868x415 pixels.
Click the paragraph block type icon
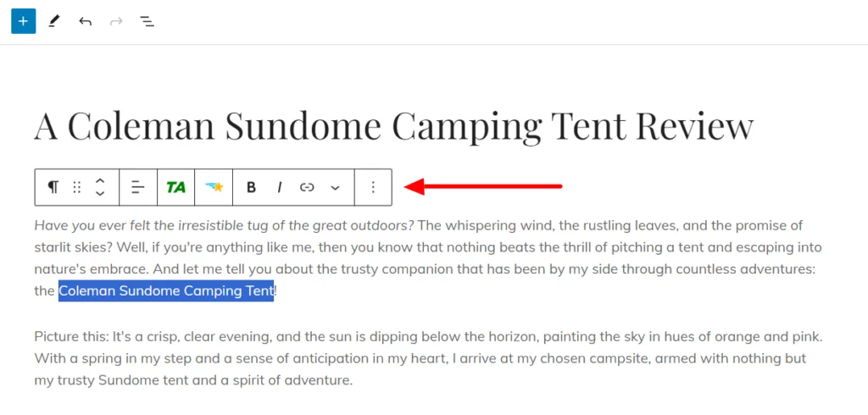tap(53, 187)
